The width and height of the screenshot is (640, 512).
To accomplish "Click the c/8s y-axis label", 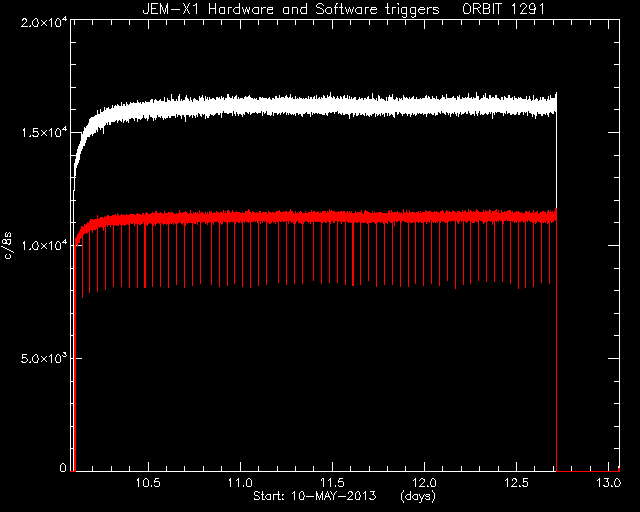I will pyautogui.click(x=8, y=245).
